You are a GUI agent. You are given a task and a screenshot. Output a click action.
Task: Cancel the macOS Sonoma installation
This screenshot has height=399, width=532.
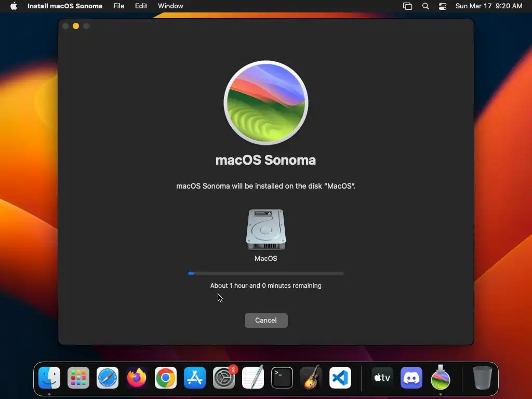pyautogui.click(x=266, y=320)
